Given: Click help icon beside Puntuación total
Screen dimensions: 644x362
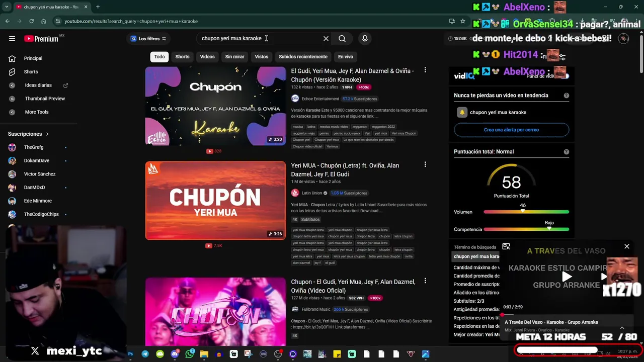Looking at the screenshot, I should click(567, 152).
